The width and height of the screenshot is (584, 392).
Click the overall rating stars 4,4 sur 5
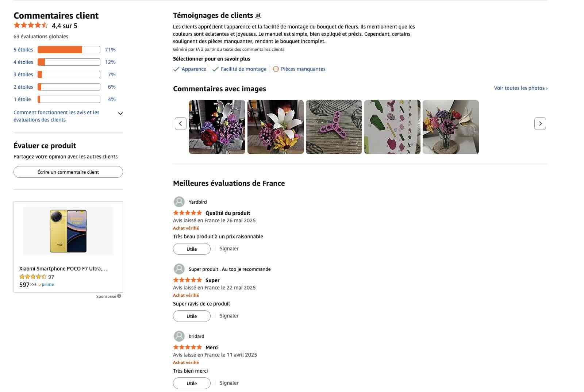[x=31, y=25]
